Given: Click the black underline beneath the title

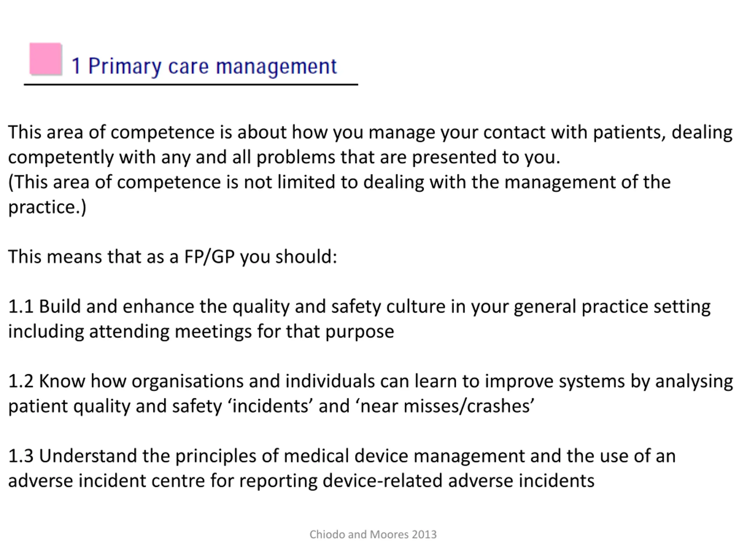Looking at the screenshot, I should pyautogui.click(x=191, y=85).
